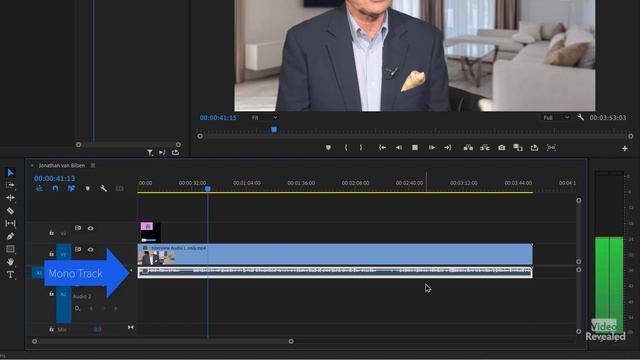Go to Out point

448,148
